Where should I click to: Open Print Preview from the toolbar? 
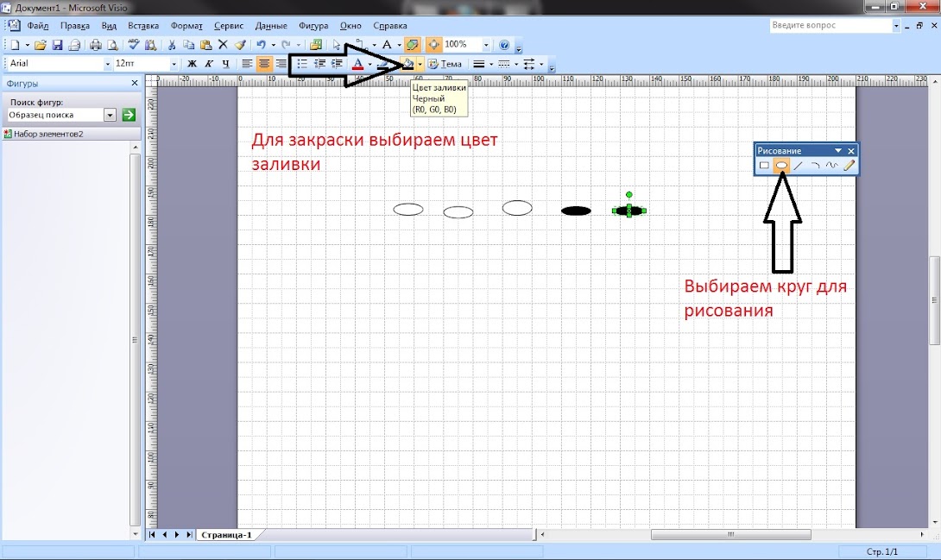112,45
